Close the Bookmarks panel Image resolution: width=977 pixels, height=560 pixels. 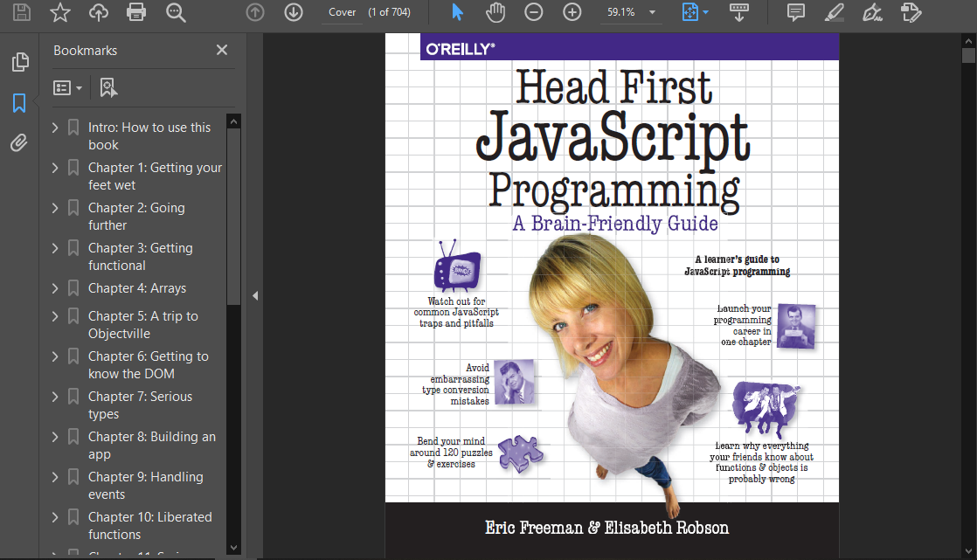(222, 50)
